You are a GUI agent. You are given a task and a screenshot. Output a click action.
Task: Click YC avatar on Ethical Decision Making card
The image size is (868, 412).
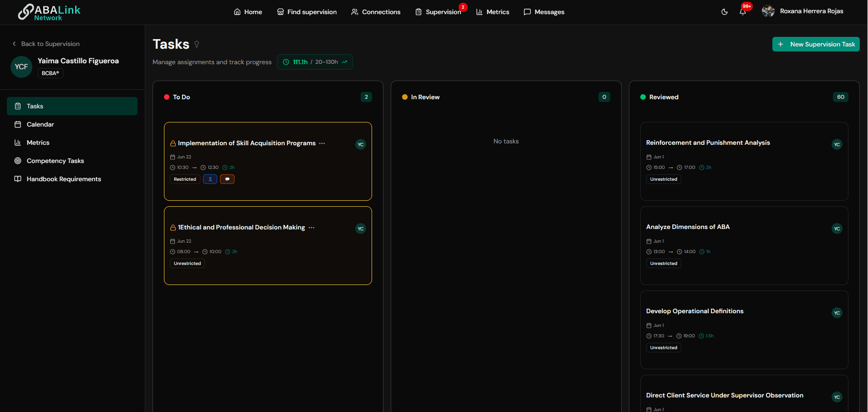pos(361,229)
